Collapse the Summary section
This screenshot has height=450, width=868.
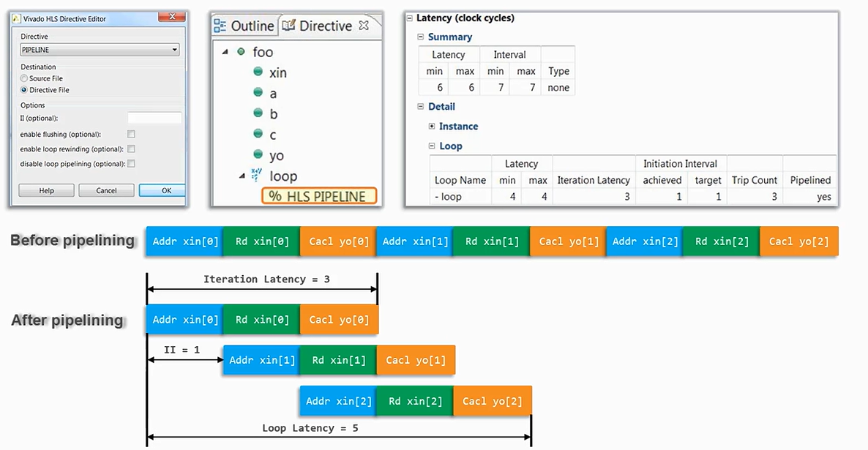pos(421,37)
